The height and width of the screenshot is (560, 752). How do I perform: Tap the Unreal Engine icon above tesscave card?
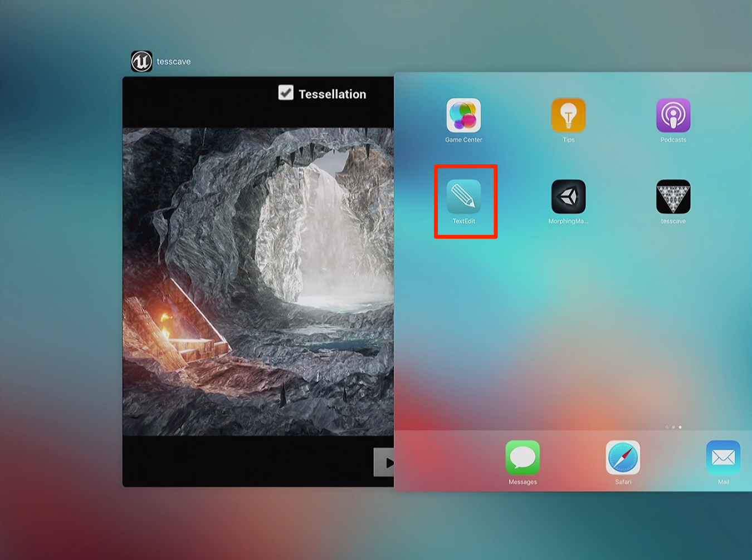[x=141, y=61]
